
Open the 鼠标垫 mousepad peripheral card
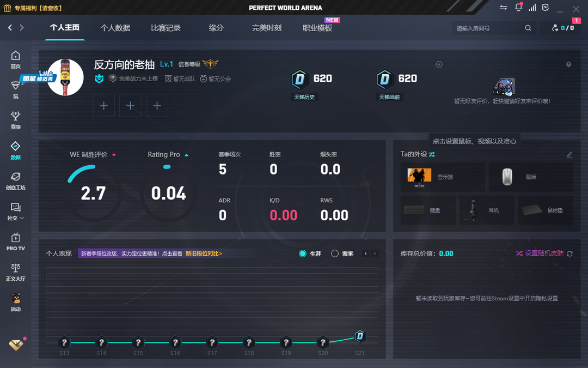546,210
